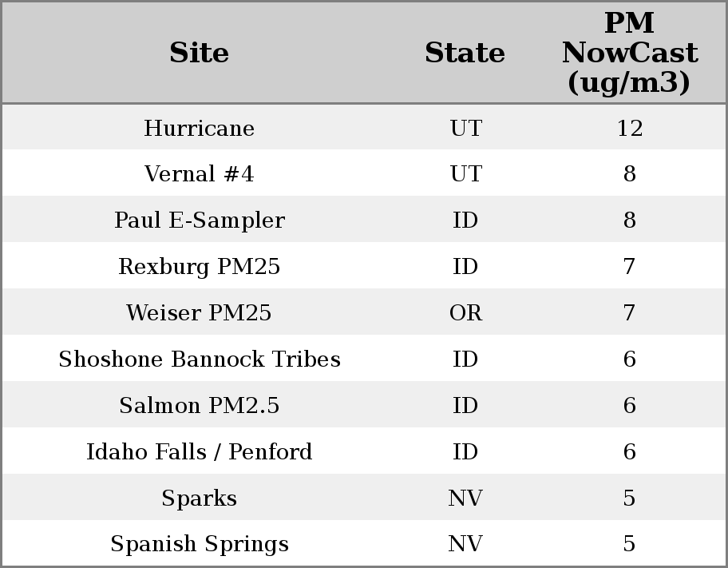Click the Paul E-Sampler site name

199,220
